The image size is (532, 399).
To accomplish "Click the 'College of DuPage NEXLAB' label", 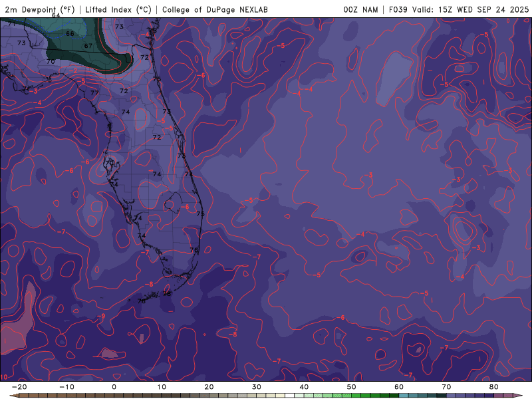I will click(x=215, y=9).
